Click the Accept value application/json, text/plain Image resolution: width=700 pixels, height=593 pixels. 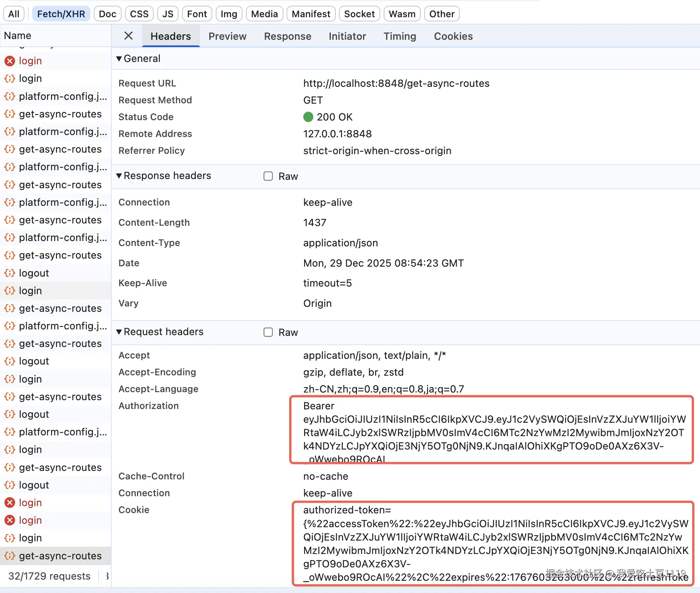374,355
